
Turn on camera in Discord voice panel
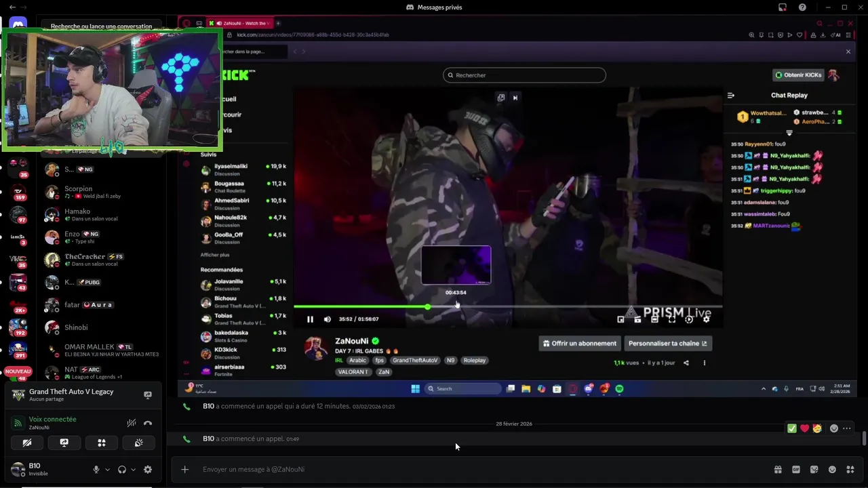[27, 443]
